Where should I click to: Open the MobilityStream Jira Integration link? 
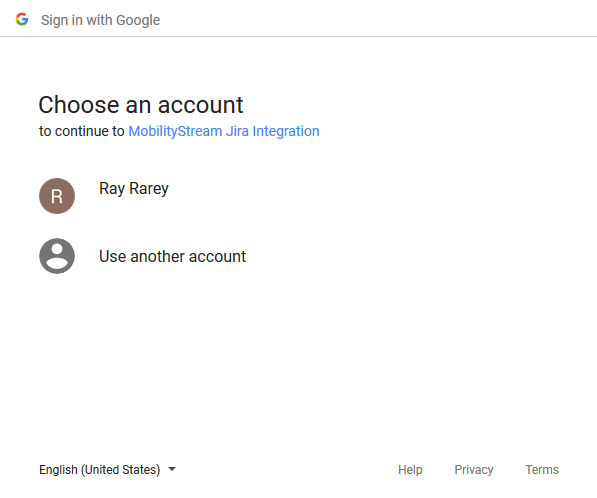point(224,131)
